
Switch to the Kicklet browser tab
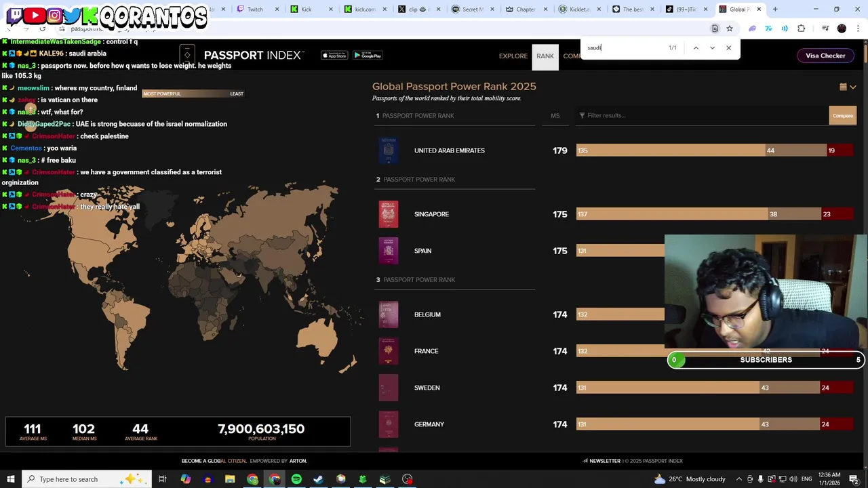[579, 9]
